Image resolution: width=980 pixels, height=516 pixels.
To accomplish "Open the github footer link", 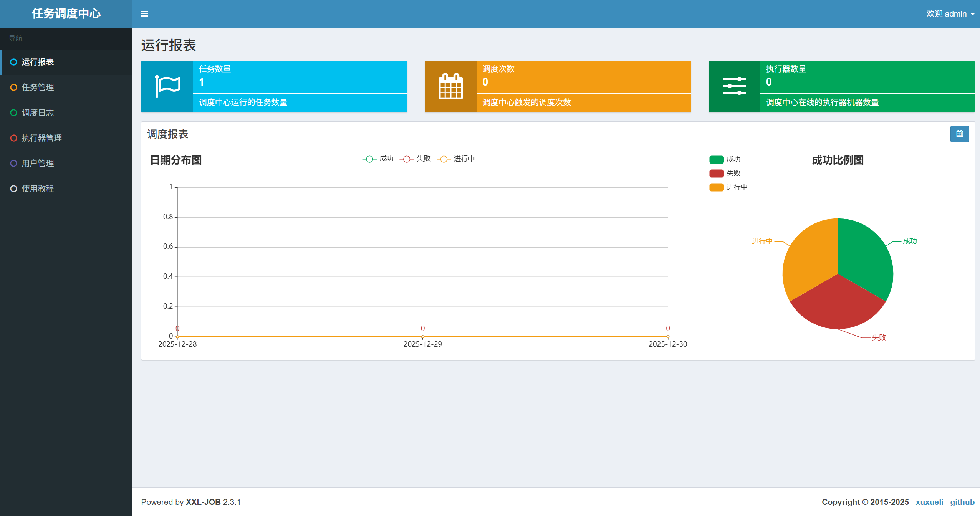I will point(962,502).
